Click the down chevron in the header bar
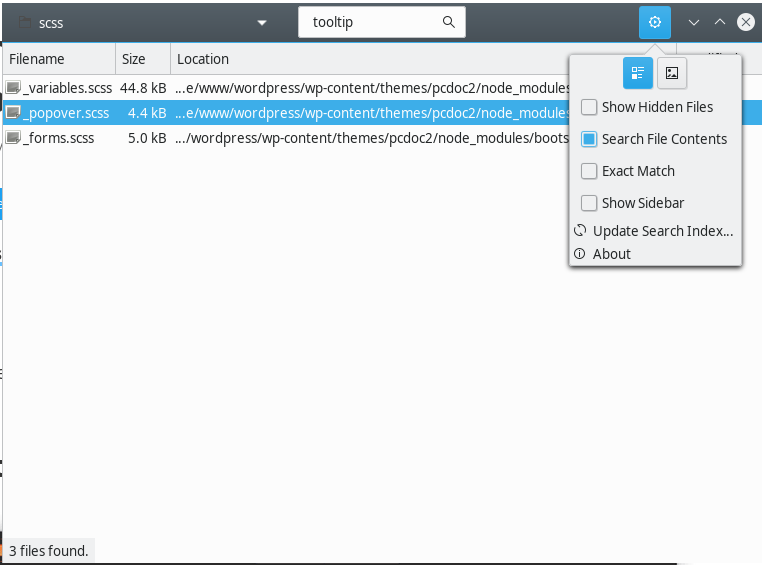The image size is (762, 565). coord(694,22)
